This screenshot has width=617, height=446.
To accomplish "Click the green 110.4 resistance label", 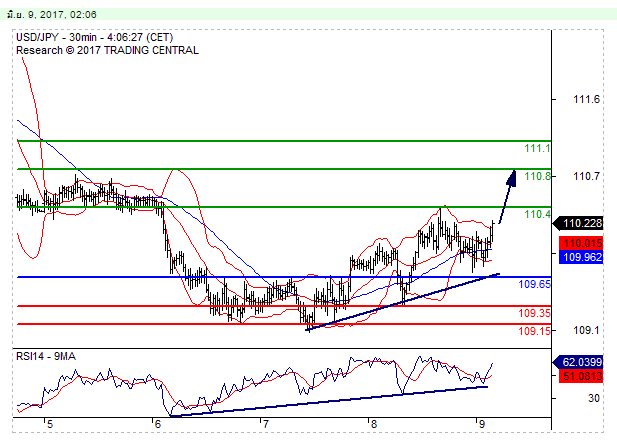I will tap(537, 214).
